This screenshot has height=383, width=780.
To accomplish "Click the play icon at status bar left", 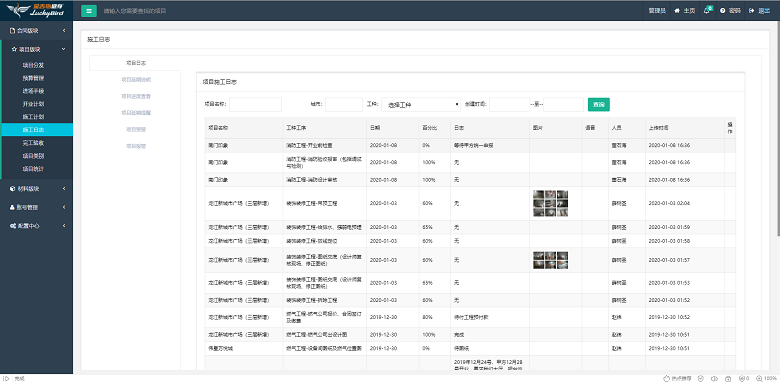I will tap(6, 379).
